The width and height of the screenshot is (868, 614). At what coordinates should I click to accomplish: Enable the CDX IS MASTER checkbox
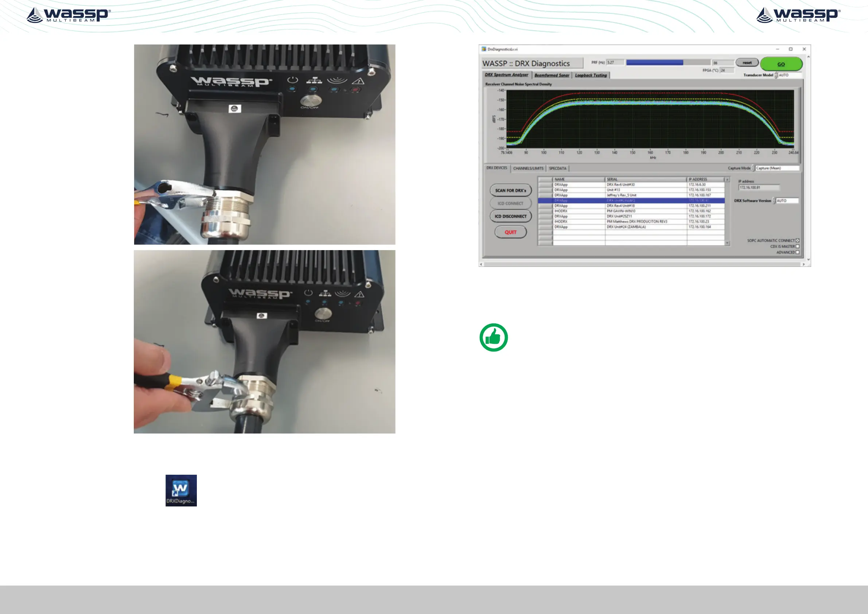click(797, 246)
